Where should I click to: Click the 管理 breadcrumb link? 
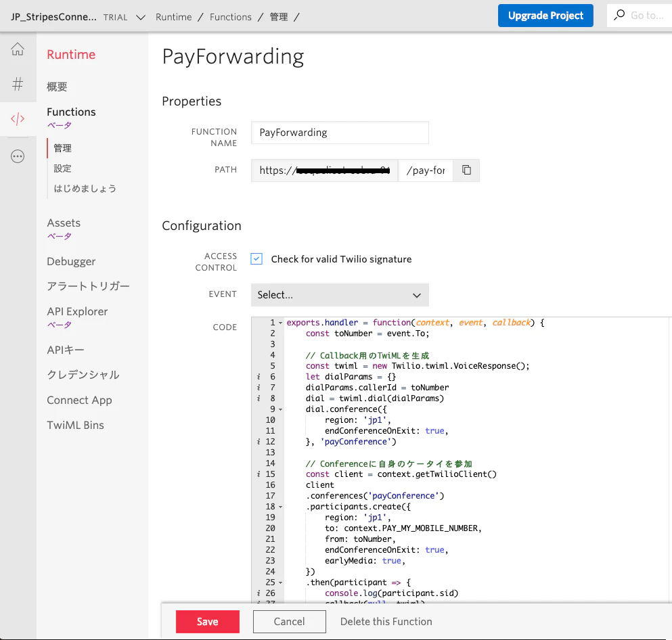[279, 17]
